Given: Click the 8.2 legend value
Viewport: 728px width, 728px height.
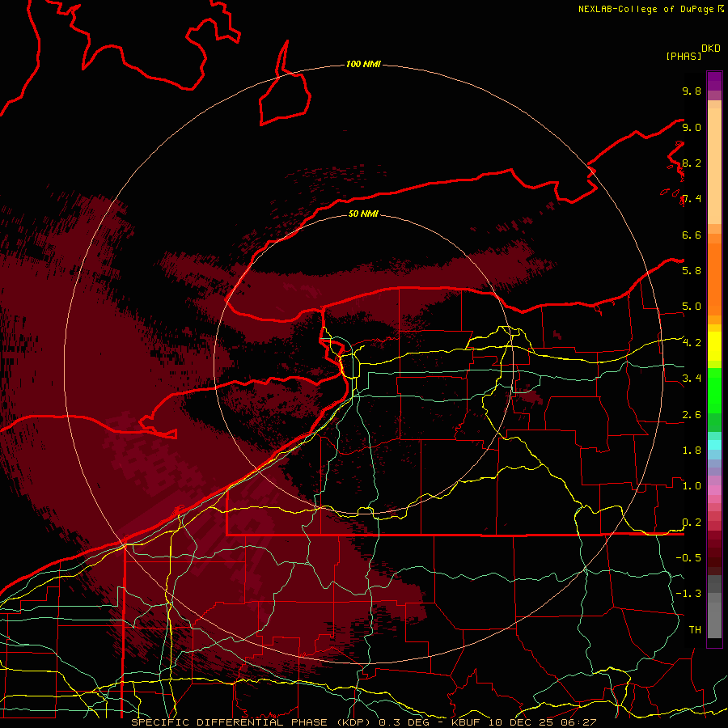Looking at the screenshot, I should 692,163.
